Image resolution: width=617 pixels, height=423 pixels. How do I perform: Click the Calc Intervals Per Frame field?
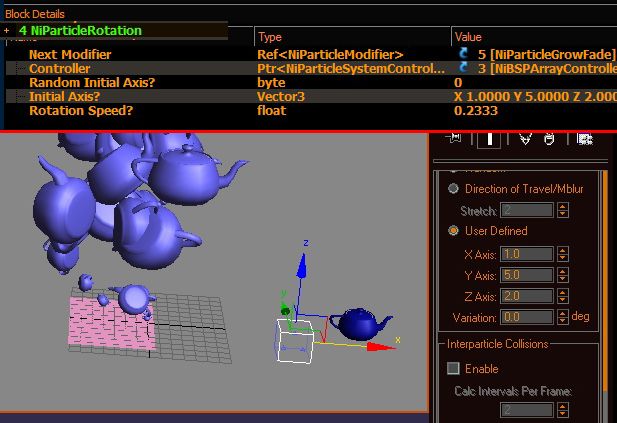click(526, 410)
